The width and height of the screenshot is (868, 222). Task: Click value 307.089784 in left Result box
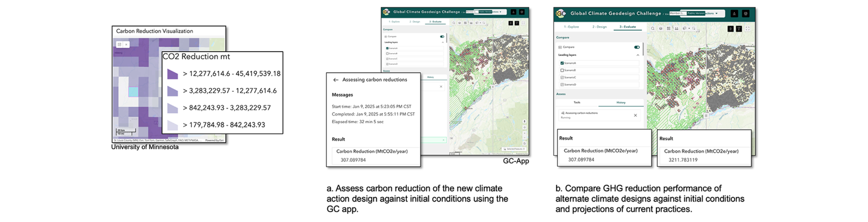pyautogui.click(x=353, y=160)
